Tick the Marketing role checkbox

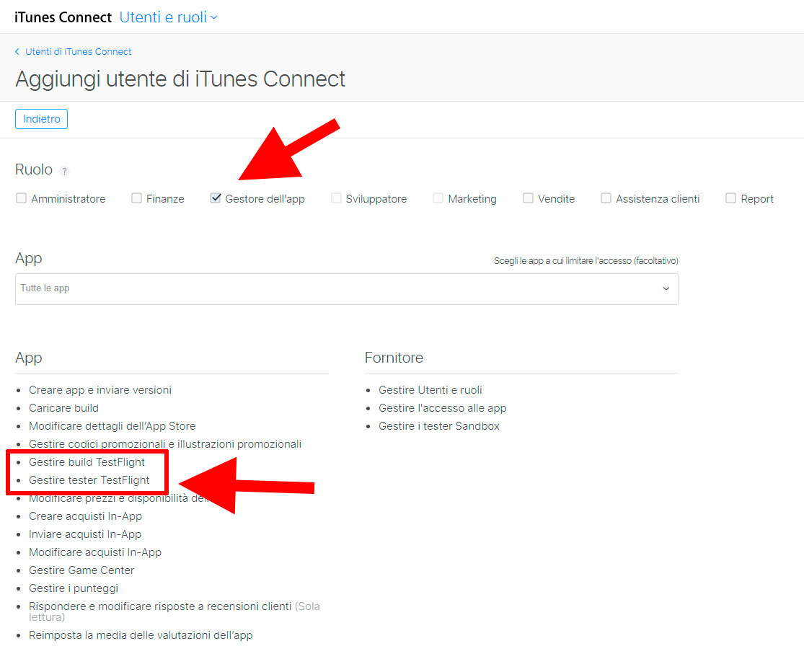[x=438, y=198]
